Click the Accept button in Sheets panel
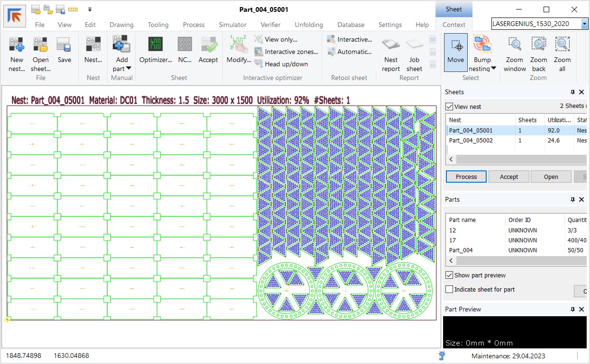 [509, 177]
